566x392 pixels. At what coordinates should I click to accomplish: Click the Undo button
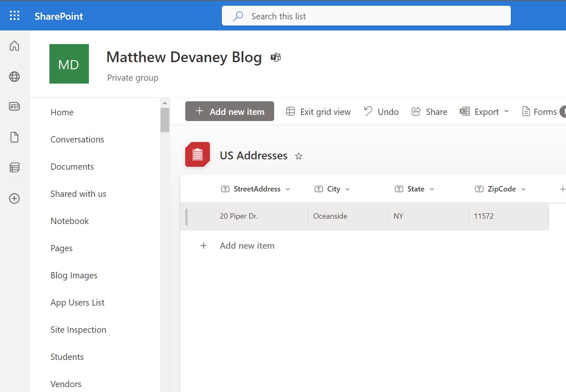pos(381,112)
